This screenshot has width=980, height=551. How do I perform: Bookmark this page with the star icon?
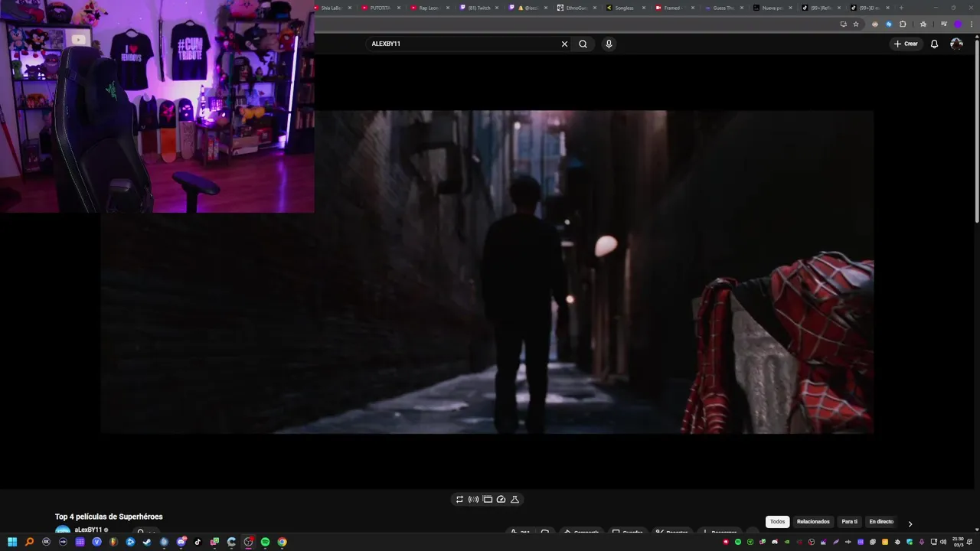pyautogui.click(x=856, y=24)
